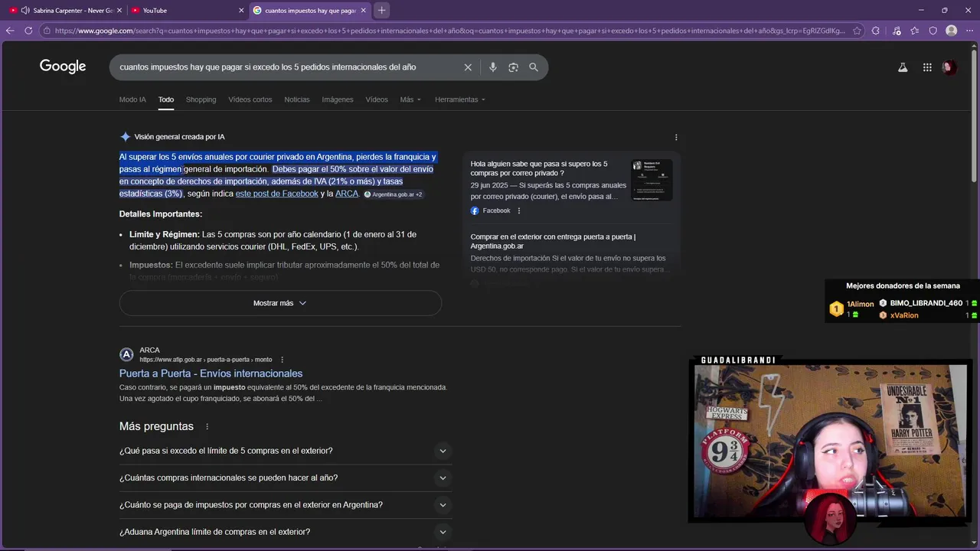Click the ARCA site name above result URL
The height and width of the screenshot is (551, 980).
[149, 350]
